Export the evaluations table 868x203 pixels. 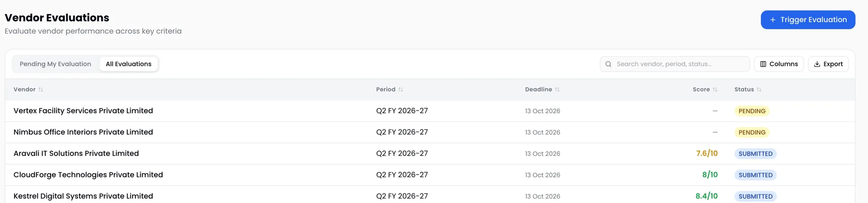tap(828, 64)
